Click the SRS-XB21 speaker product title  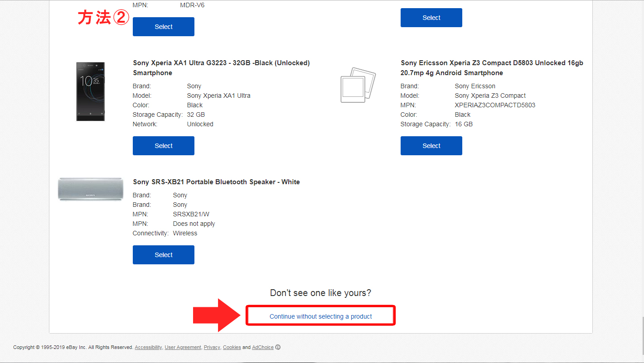tap(216, 181)
